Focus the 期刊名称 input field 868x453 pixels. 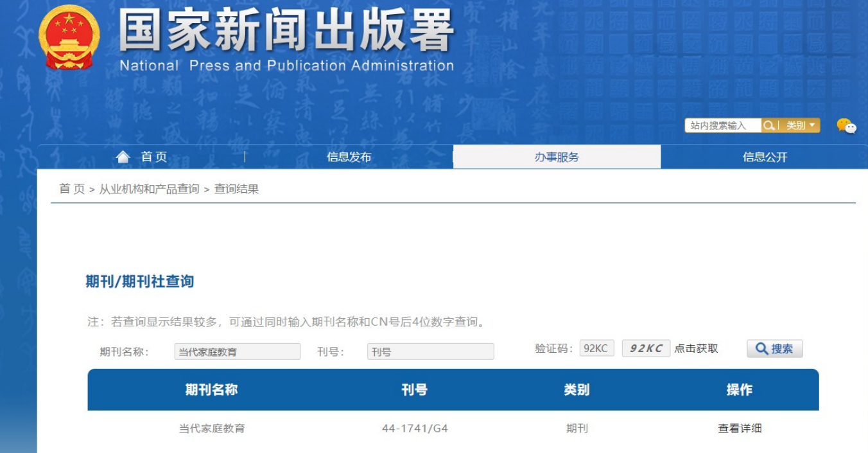pos(238,351)
